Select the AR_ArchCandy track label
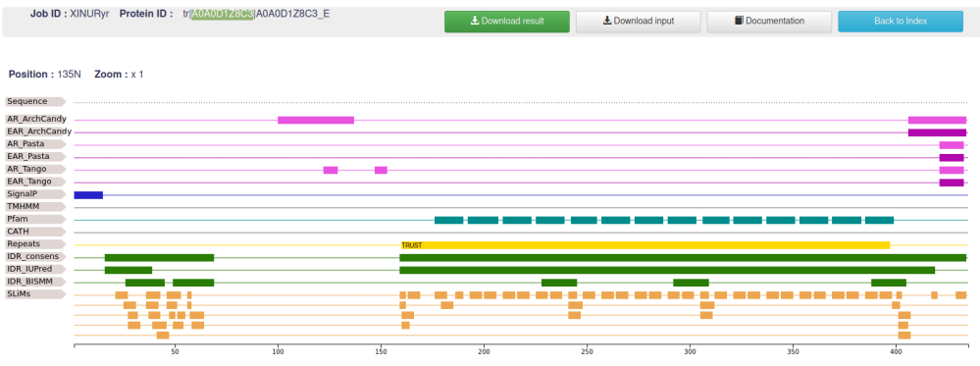The width and height of the screenshot is (980, 366). coord(35,119)
